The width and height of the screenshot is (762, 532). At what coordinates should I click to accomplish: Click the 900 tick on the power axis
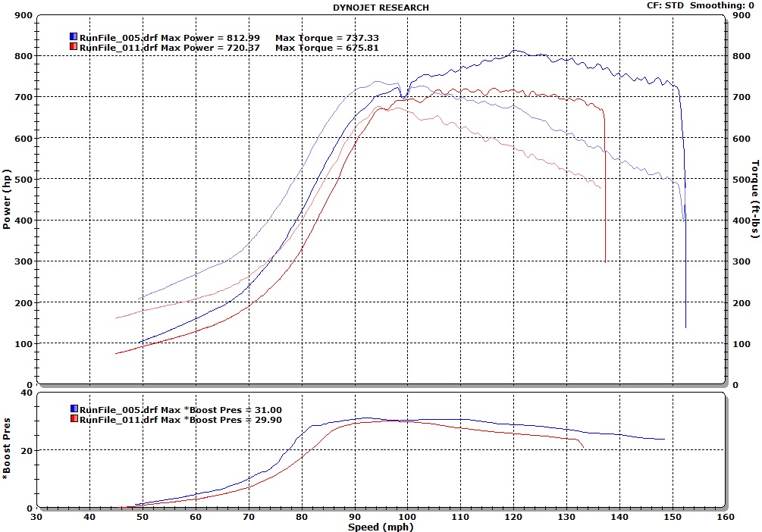(23, 15)
